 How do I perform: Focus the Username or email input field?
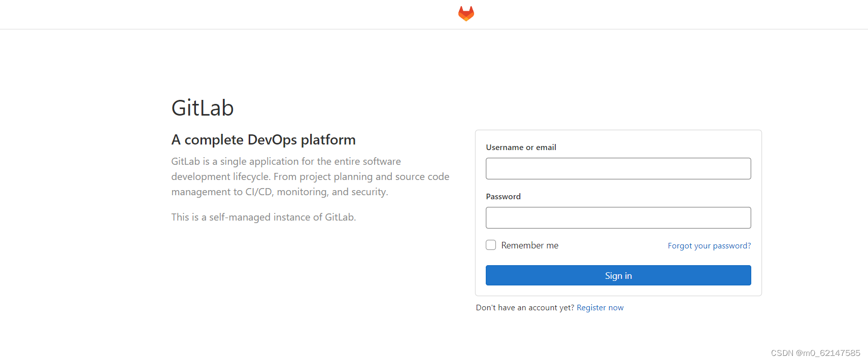click(618, 168)
